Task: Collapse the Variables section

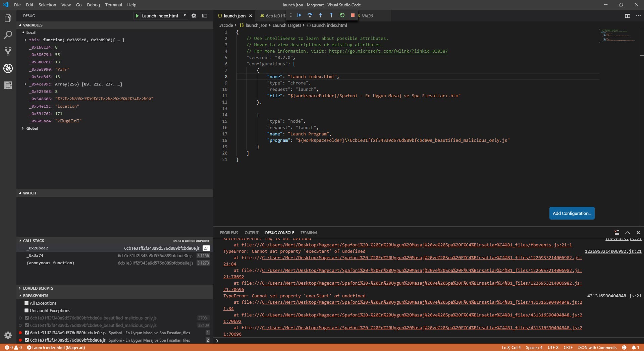Action: pyautogui.click(x=20, y=25)
